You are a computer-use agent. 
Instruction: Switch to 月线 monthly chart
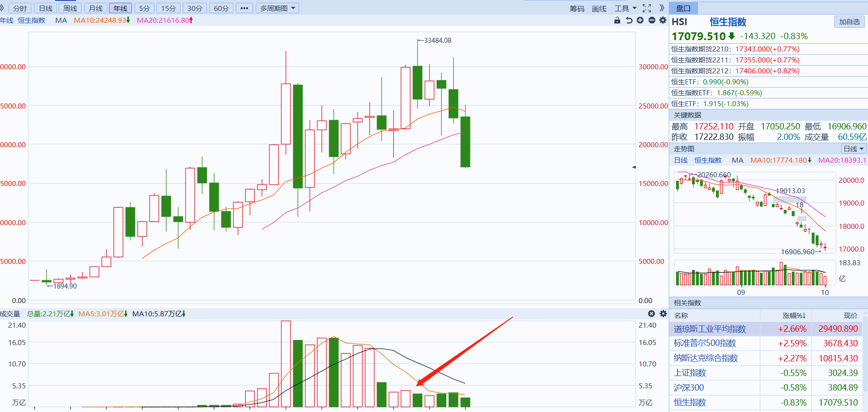tap(95, 8)
